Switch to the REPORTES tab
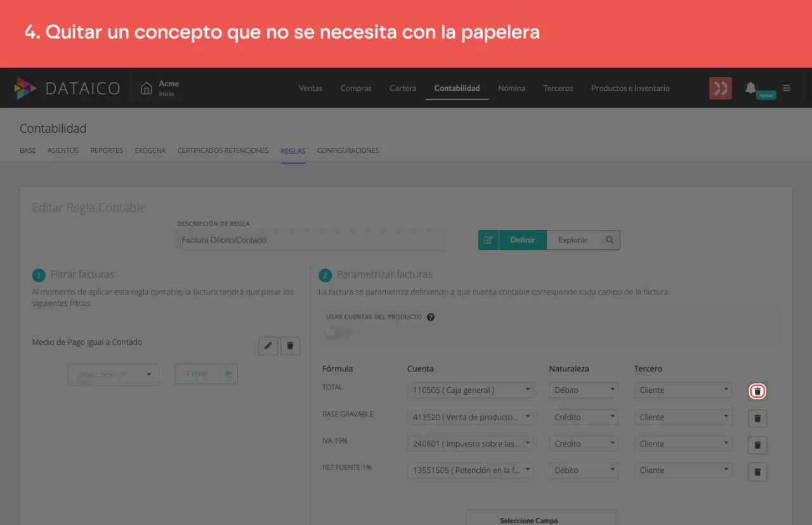Screen dimensions: 812x525 coord(107,151)
